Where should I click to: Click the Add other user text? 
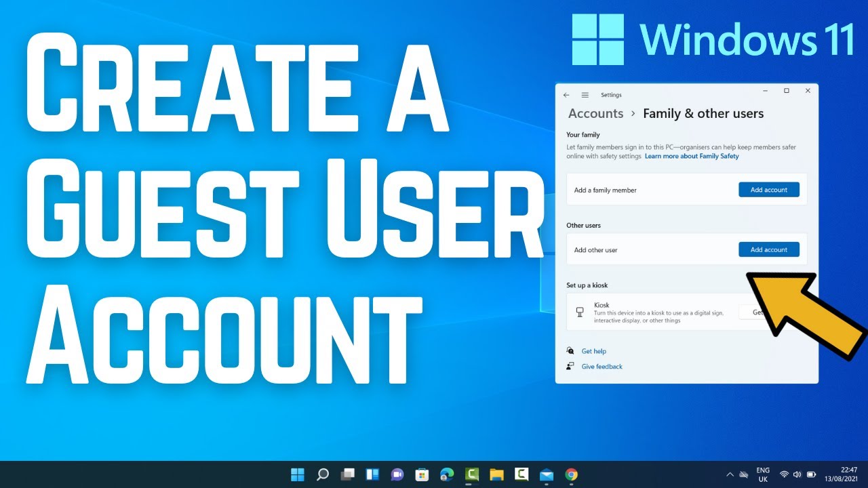596,250
